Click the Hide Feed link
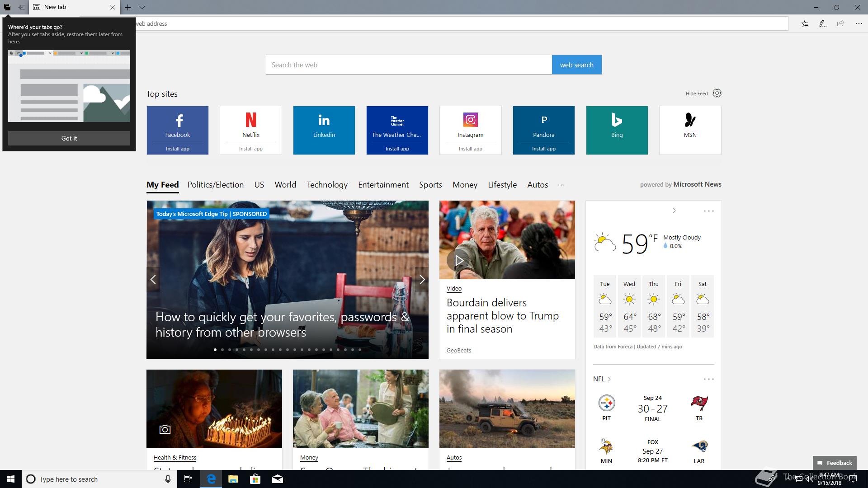Image resolution: width=868 pixels, height=488 pixels. click(x=696, y=94)
